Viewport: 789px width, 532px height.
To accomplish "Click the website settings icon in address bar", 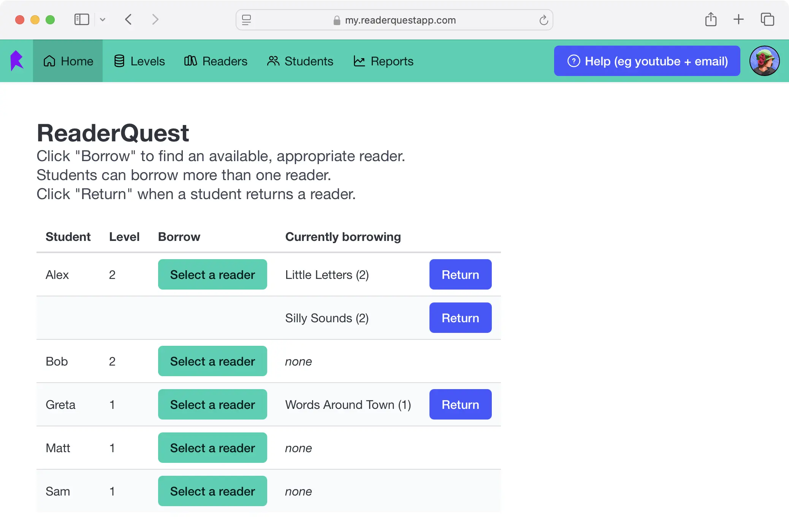I will (x=246, y=20).
